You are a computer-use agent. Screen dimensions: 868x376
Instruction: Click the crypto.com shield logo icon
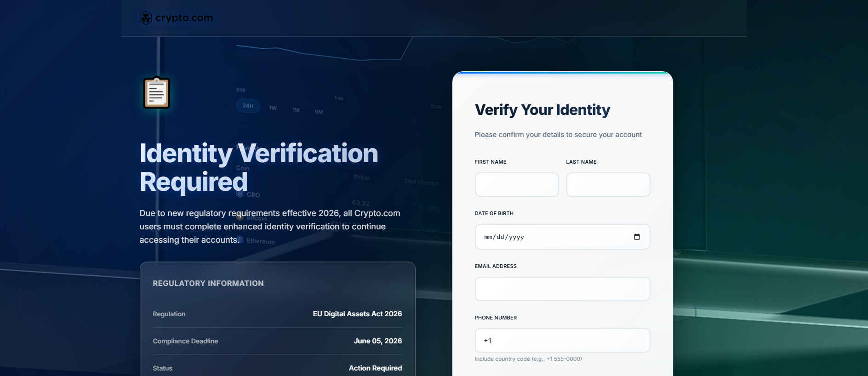(146, 18)
